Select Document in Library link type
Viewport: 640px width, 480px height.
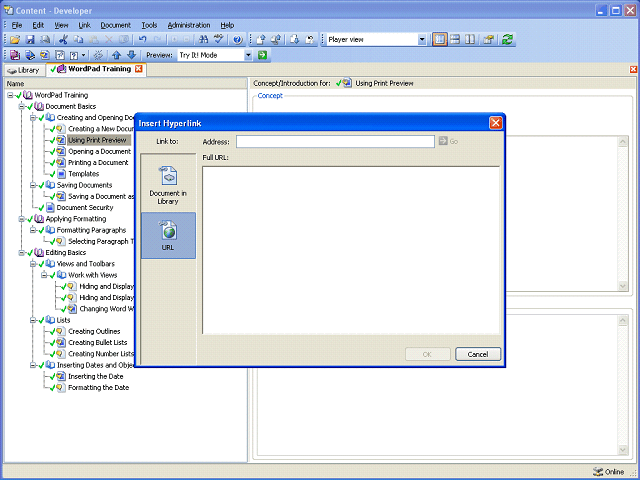pyautogui.click(x=168, y=185)
